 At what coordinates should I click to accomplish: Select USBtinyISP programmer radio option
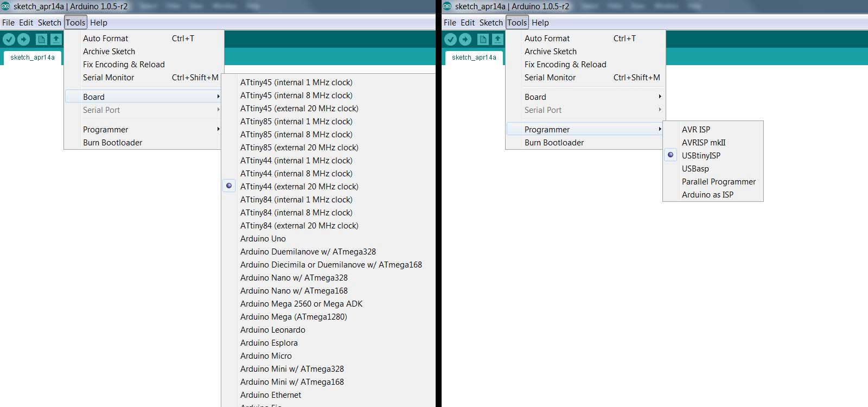pos(671,155)
